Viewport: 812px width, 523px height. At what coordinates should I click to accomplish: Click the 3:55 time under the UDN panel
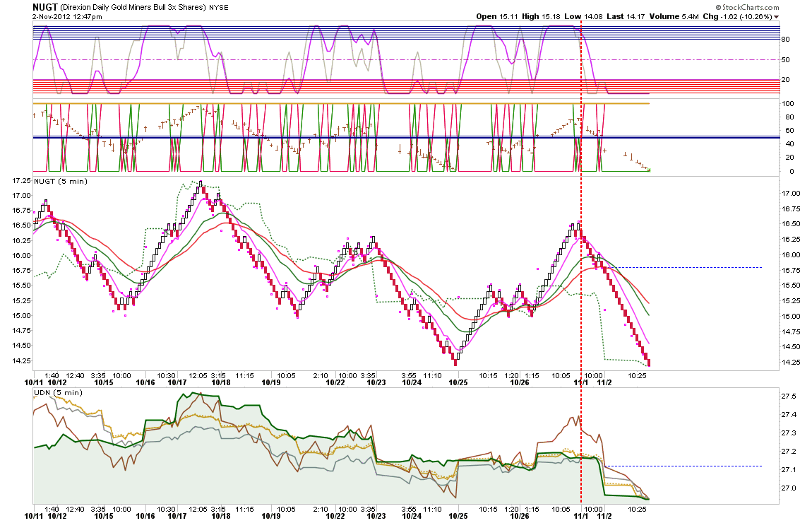[409, 510]
